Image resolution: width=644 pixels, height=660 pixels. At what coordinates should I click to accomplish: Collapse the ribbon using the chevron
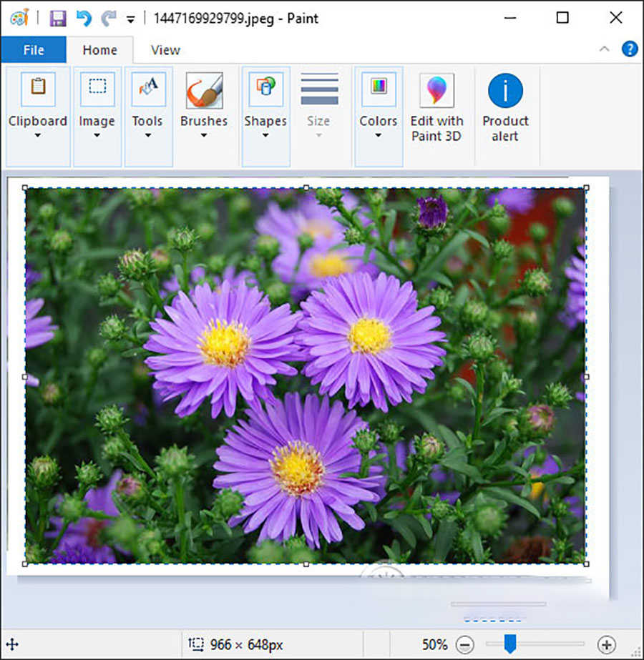pyautogui.click(x=605, y=49)
